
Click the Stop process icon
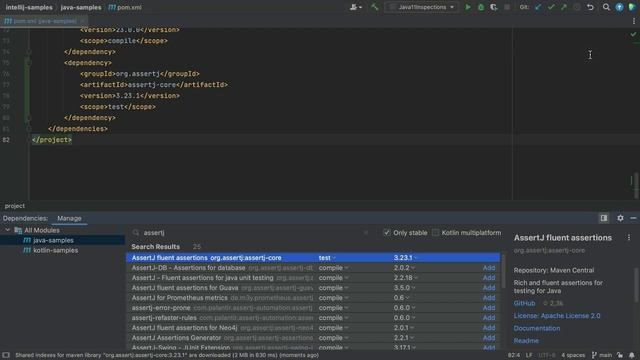coord(507,7)
